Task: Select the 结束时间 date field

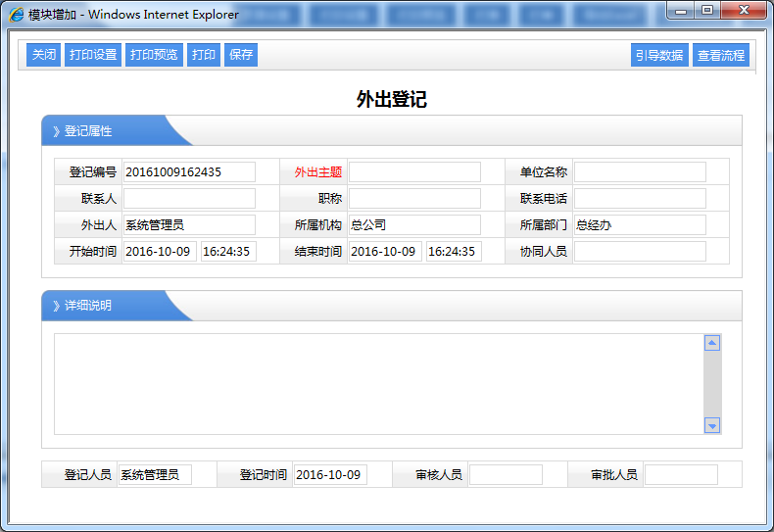Action: (x=384, y=252)
